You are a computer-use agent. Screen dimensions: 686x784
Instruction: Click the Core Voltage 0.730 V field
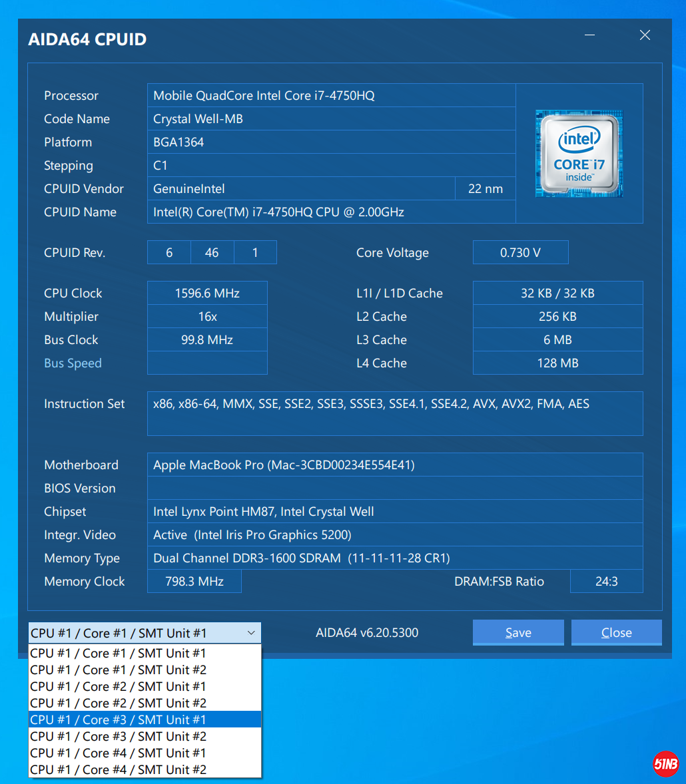click(x=520, y=253)
